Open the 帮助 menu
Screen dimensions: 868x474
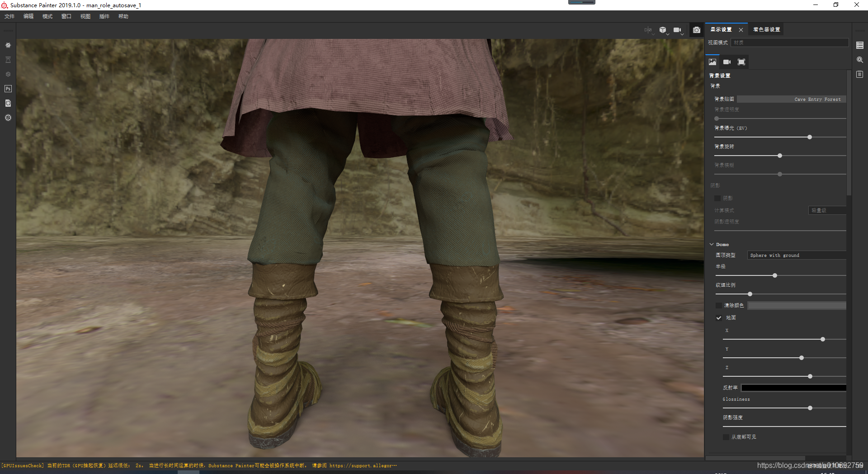coord(123,16)
